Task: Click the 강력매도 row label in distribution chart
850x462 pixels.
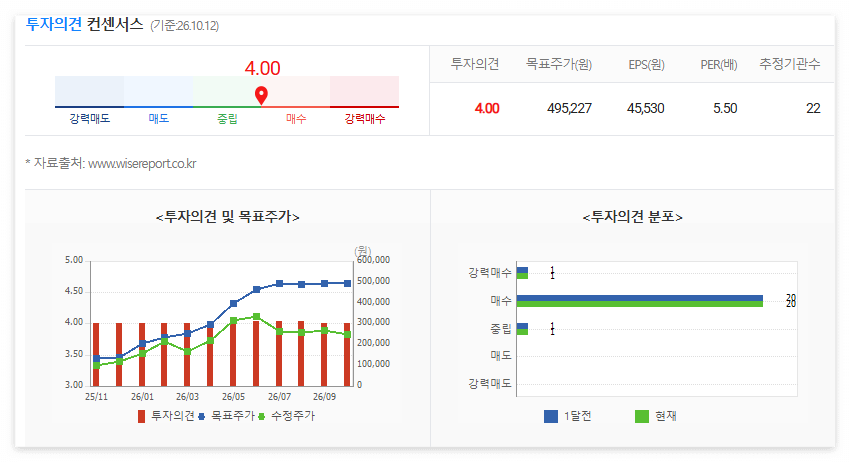Action: (490, 384)
